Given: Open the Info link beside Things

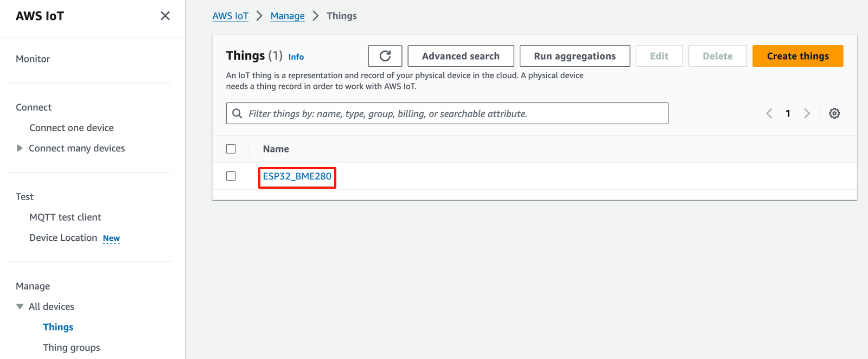Looking at the screenshot, I should click(296, 57).
